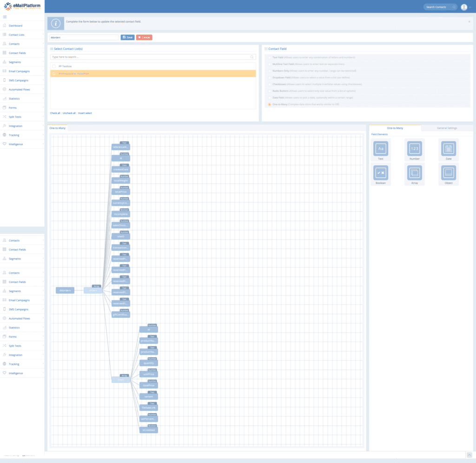
Task: Select the Numbers Only radio option
Action: tap(269, 71)
